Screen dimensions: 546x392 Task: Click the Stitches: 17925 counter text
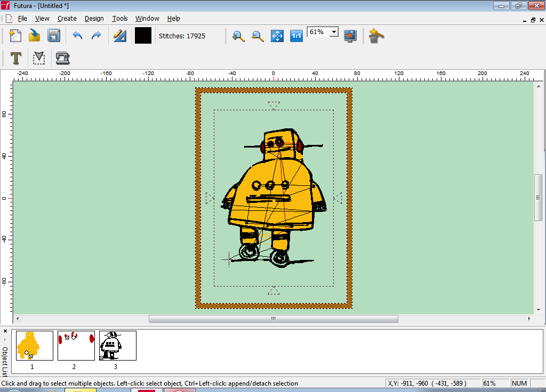point(182,36)
